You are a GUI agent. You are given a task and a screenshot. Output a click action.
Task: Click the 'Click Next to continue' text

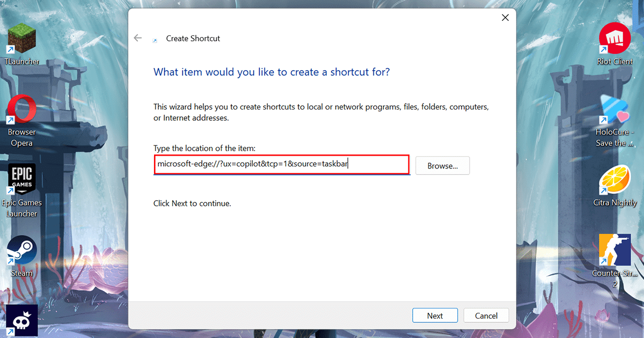[192, 203]
